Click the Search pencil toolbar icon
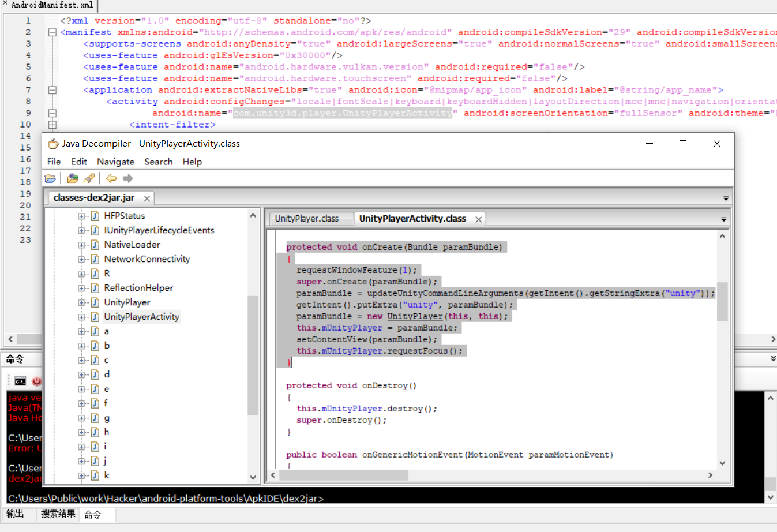Image resolution: width=777 pixels, height=532 pixels. pyautogui.click(x=89, y=178)
